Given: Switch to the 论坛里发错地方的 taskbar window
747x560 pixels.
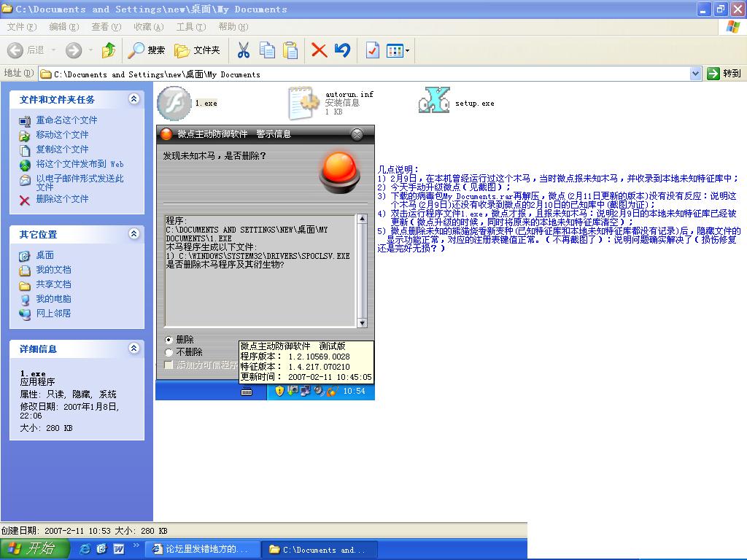Looking at the screenshot, I should [x=203, y=549].
